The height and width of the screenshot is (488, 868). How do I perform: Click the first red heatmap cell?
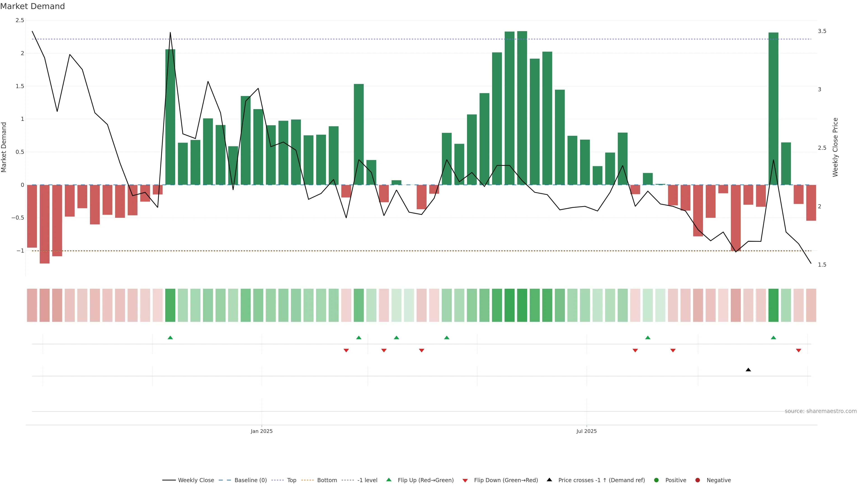32,305
